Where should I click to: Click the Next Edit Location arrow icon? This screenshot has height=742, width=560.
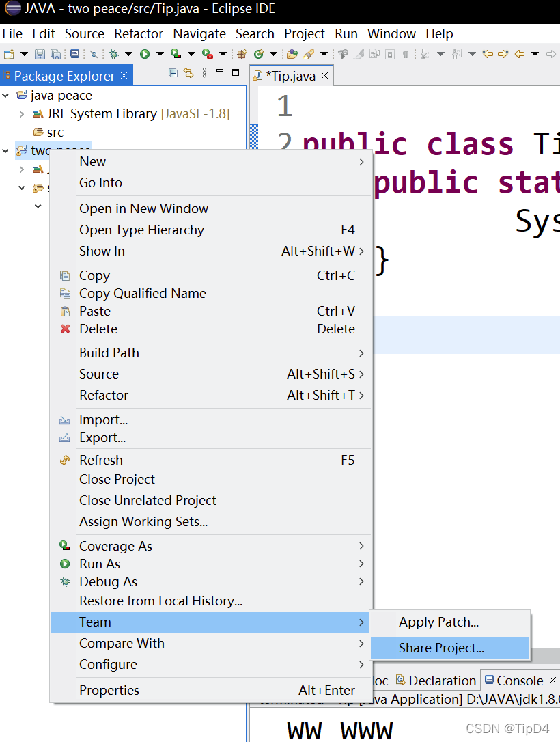click(503, 54)
